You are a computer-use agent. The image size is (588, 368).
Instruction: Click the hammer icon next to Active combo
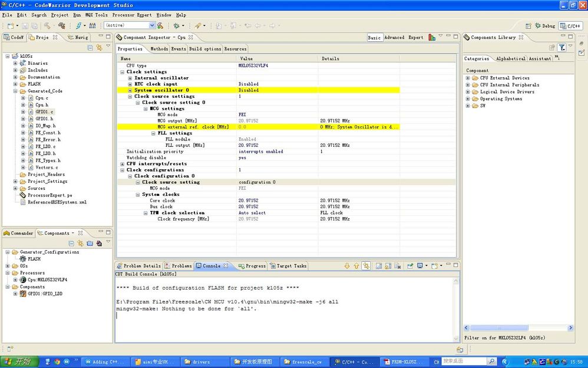tap(160, 25)
